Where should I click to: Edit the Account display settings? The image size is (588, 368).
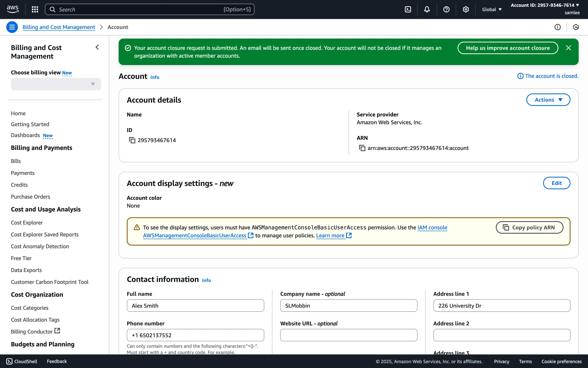[x=556, y=183]
